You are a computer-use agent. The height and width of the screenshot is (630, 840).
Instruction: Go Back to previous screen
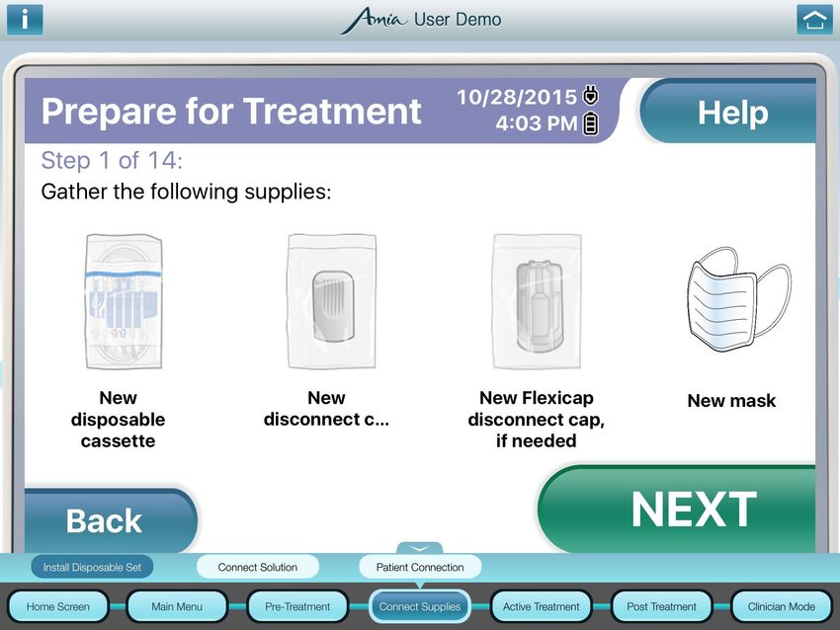click(x=109, y=520)
